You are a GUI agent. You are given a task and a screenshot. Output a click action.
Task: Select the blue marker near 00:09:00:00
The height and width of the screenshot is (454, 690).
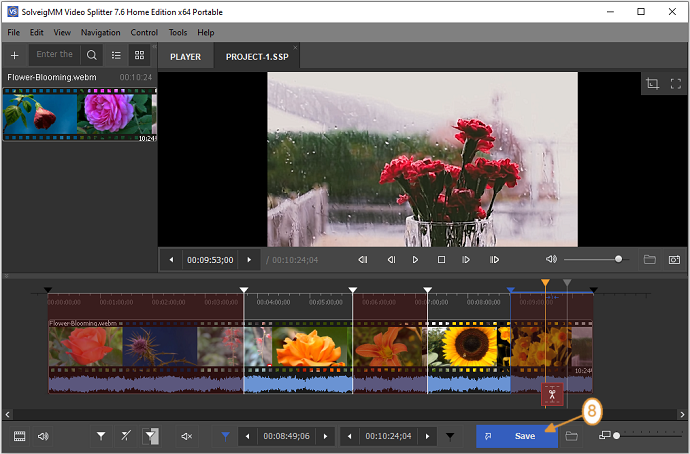[510, 290]
